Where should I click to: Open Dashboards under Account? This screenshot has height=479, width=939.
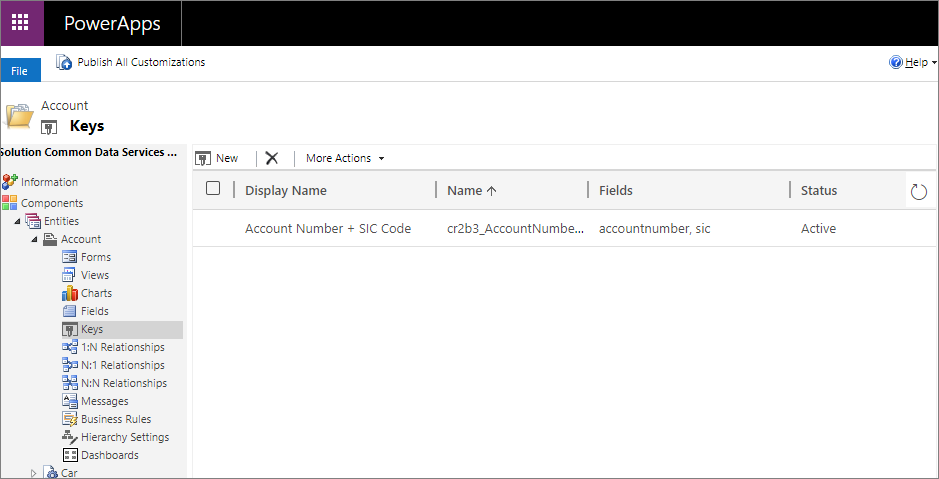click(110, 454)
